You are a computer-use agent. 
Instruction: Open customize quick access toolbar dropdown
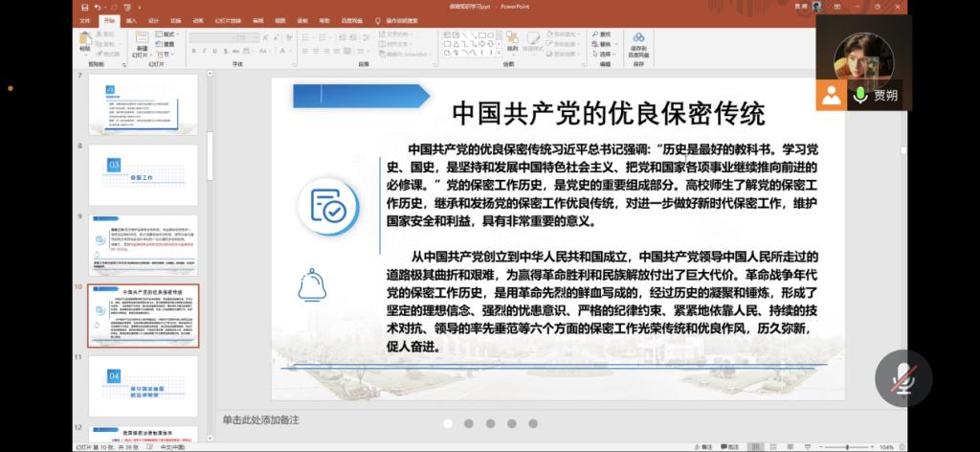139,7
